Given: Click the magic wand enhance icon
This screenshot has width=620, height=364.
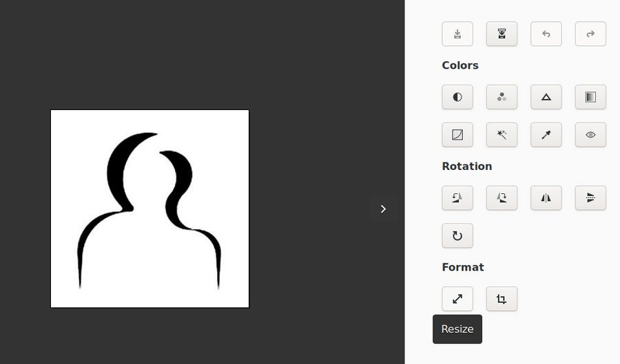Looking at the screenshot, I should point(502,135).
